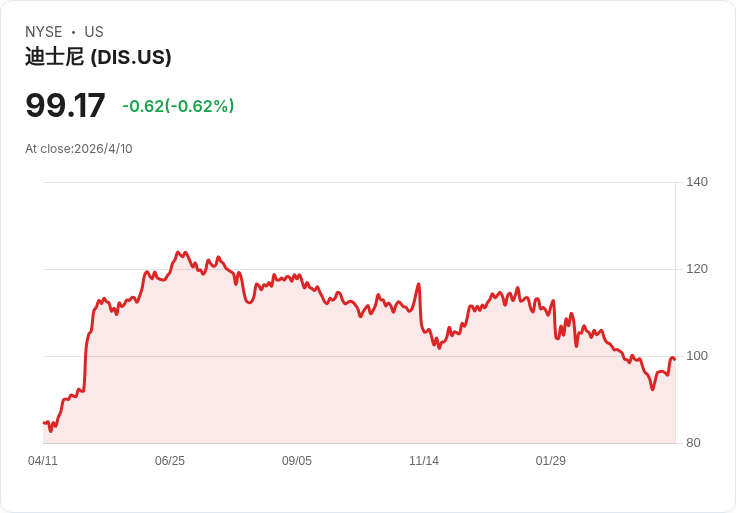Click the NYSE exchange label
Image resolution: width=736 pixels, height=513 pixels.
click(43, 32)
